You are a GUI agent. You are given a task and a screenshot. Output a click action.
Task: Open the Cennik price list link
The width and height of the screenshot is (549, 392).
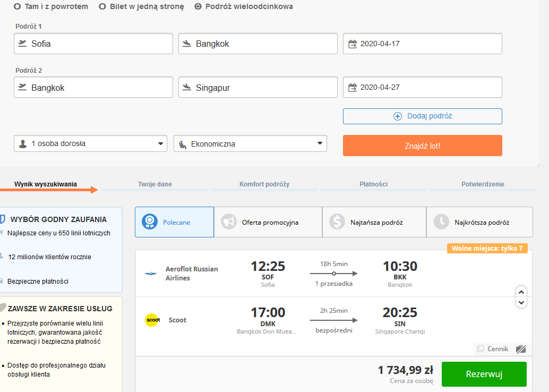[497, 349]
